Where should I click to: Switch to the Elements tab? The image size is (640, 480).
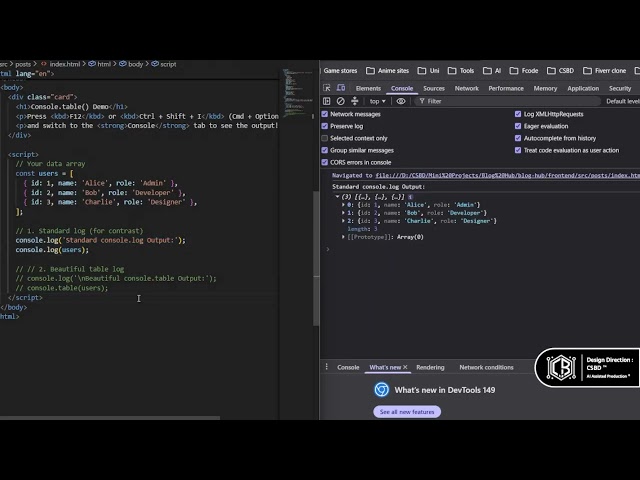click(368, 88)
